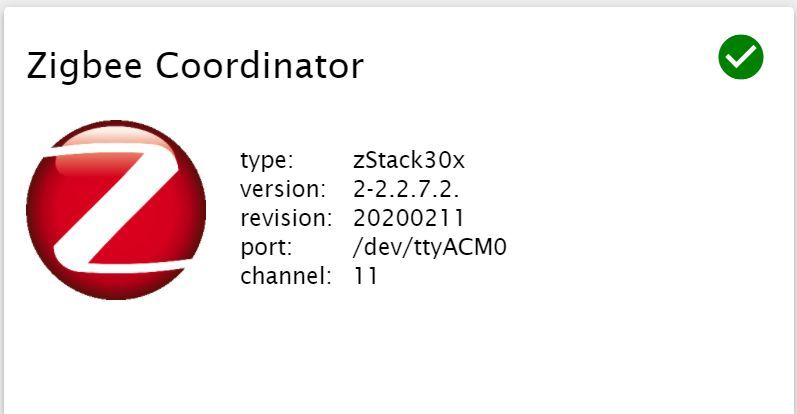Click the revision label

pos(286,218)
